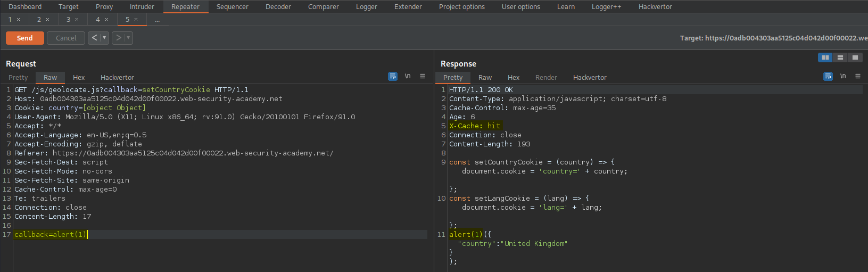
Task: Open the forward history dropdown arrow
Action: tap(128, 38)
